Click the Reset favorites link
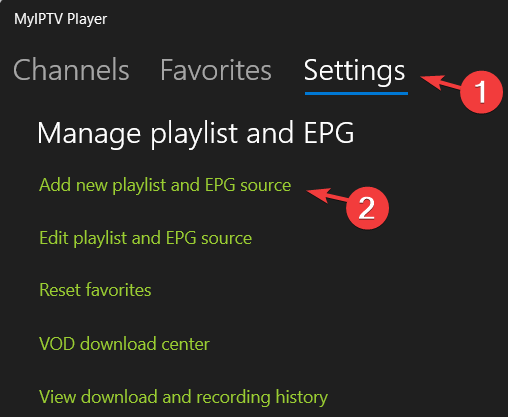 click(x=95, y=290)
